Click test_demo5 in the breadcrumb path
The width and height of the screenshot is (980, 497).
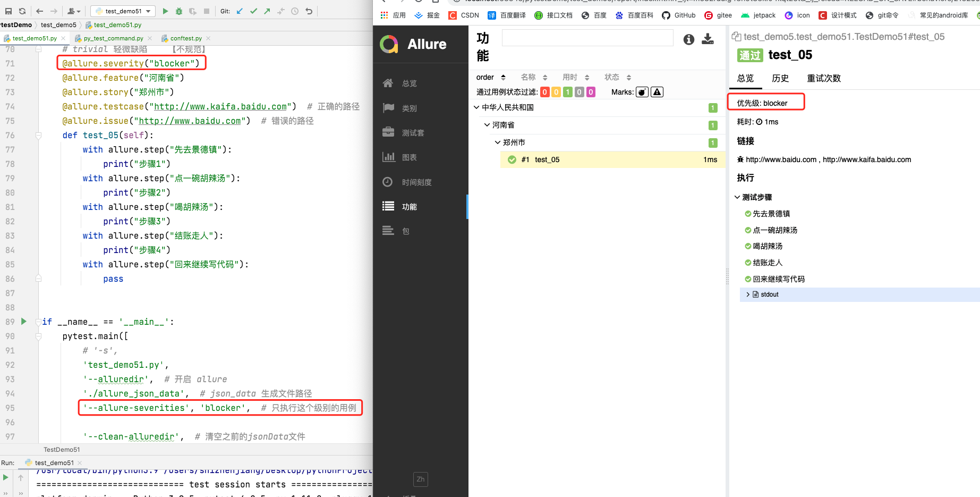point(58,25)
